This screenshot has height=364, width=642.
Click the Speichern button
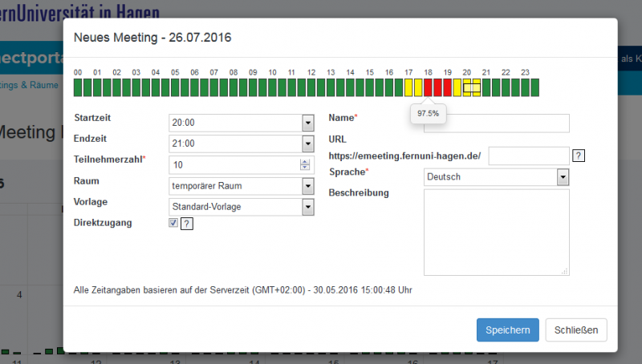click(508, 330)
